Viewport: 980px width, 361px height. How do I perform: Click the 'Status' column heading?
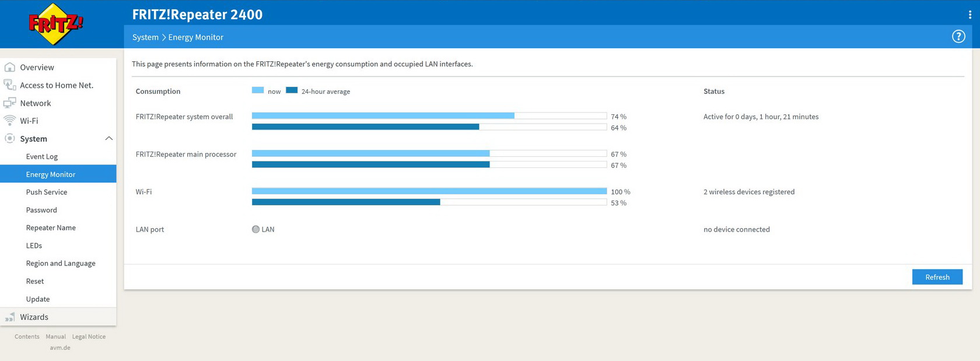(x=714, y=91)
